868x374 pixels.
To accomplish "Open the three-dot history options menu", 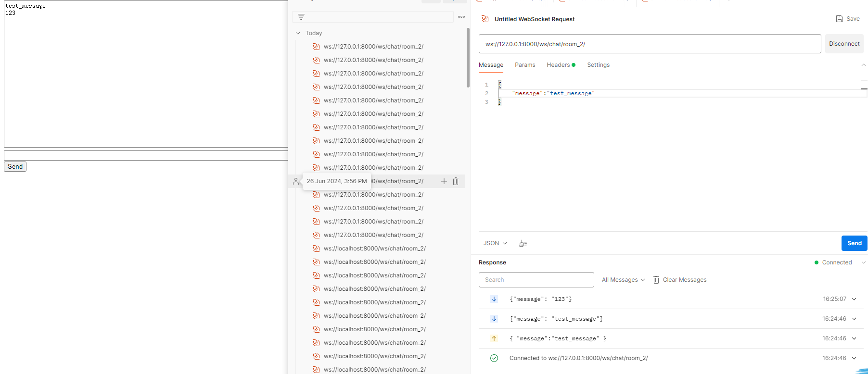I will pyautogui.click(x=461, y=17).
